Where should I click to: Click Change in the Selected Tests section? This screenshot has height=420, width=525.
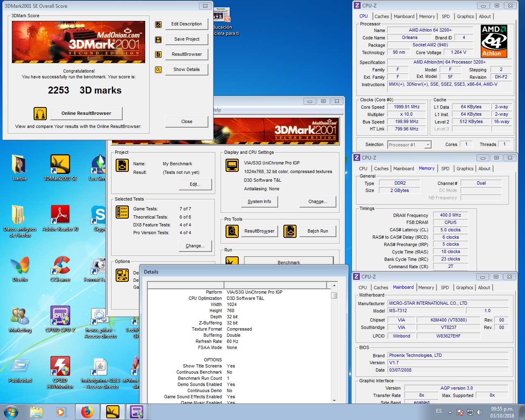pyautogui.click(x=195, y=246)
